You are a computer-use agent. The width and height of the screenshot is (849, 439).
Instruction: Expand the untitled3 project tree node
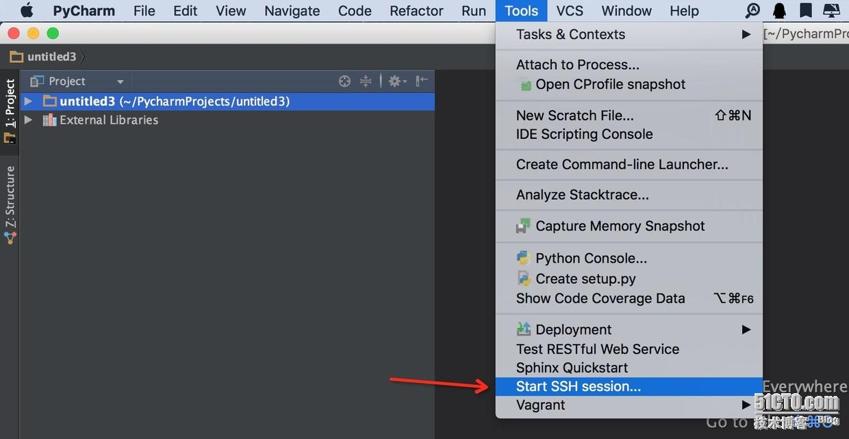[28, 101]
